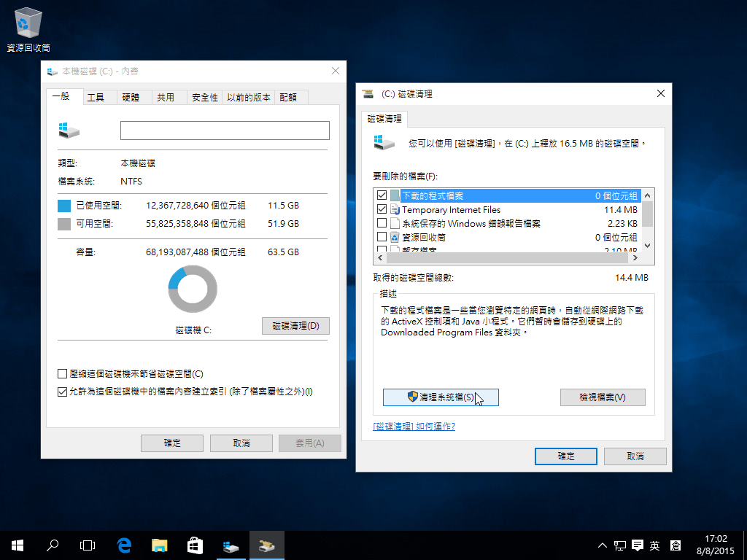Uncheck 下載的程式檔案 checkbox
Viewport: 747px width, 560px height.
click(x=382, y=195)
